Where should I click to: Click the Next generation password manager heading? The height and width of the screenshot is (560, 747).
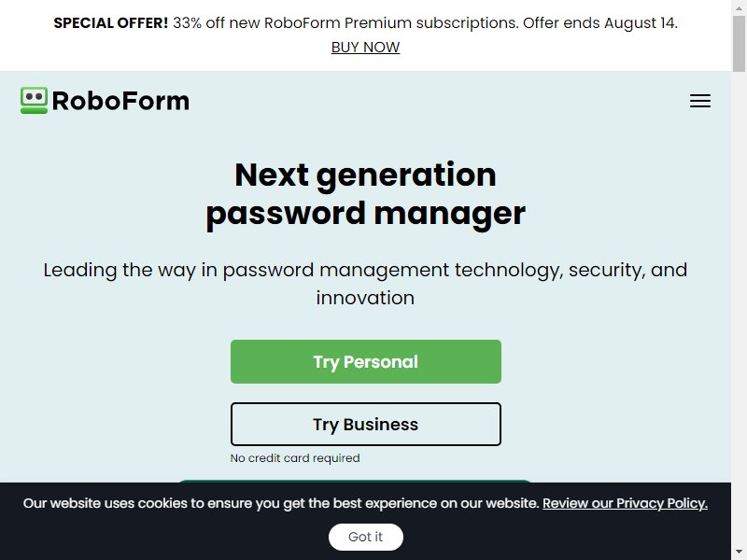[x=365, y=194]
